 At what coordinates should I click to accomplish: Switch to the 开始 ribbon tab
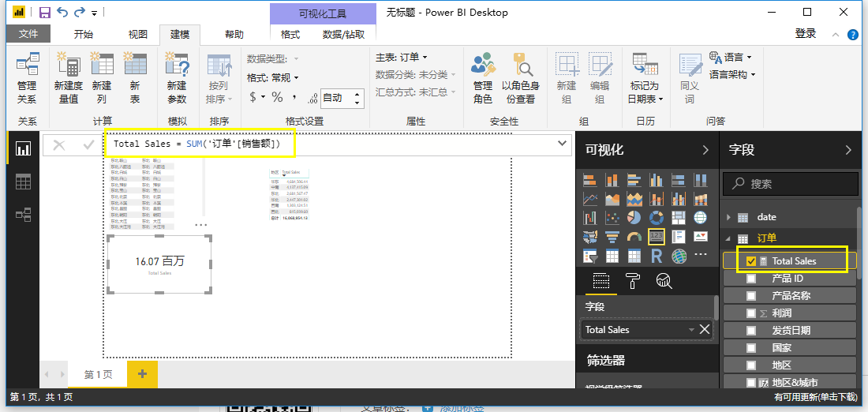[x=84, y=35]
